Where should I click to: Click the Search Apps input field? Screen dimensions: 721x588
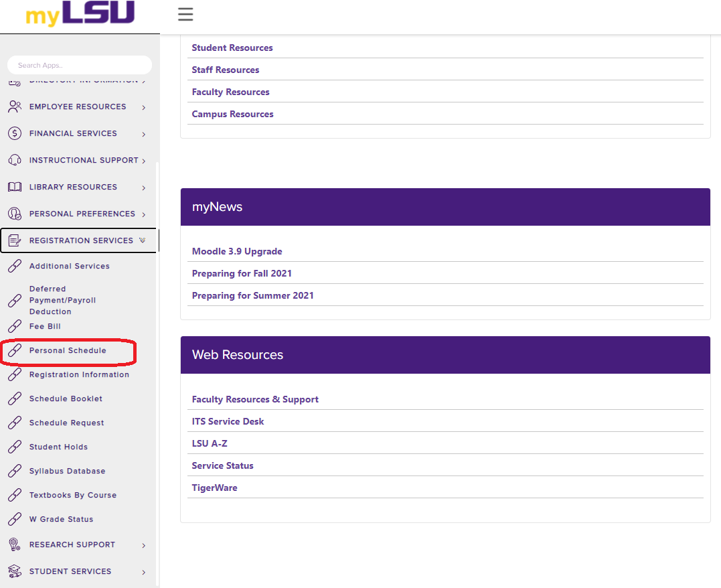pyautogui.click(x=80, y=65)
